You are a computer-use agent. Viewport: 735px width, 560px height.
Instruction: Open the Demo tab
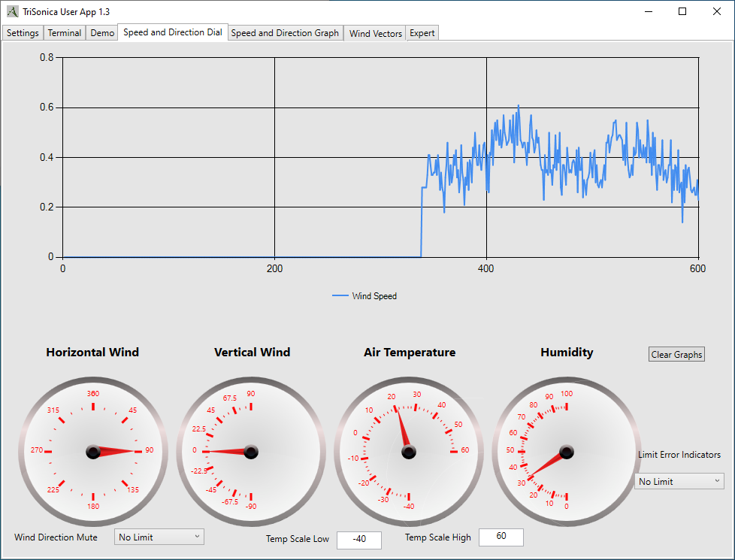(102, 33)
